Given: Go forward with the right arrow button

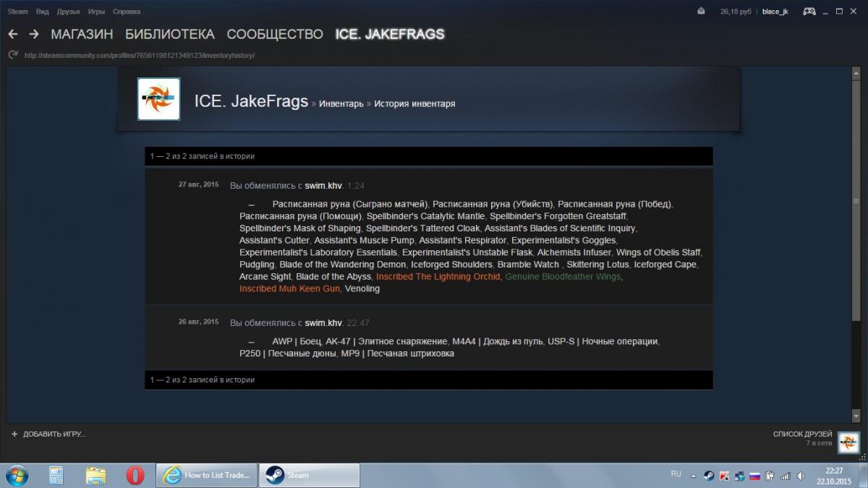Looking at the screenshot, I should point(34,34).
